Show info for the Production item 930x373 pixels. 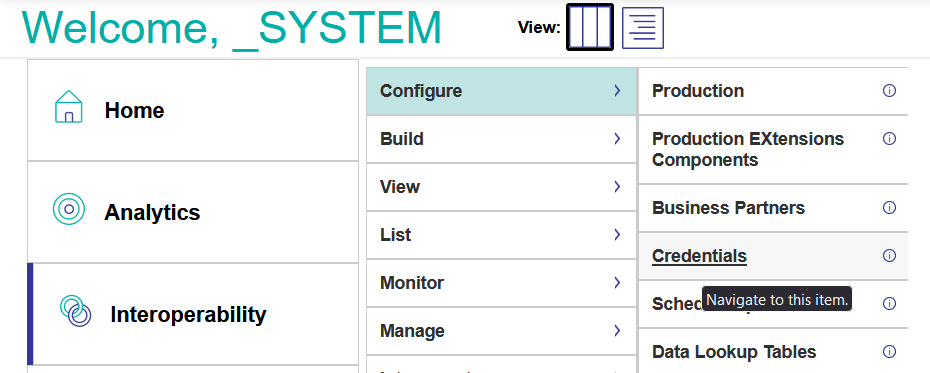[x=889, y=91]
